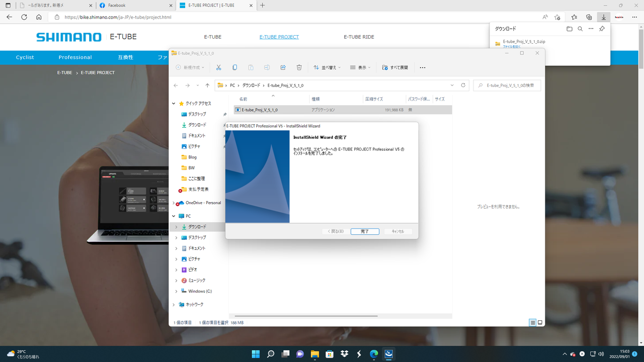This screenshot has height=362, width=644.
Task: Click the taskbar search magnifier icon
Action: [x=271, y=354]
